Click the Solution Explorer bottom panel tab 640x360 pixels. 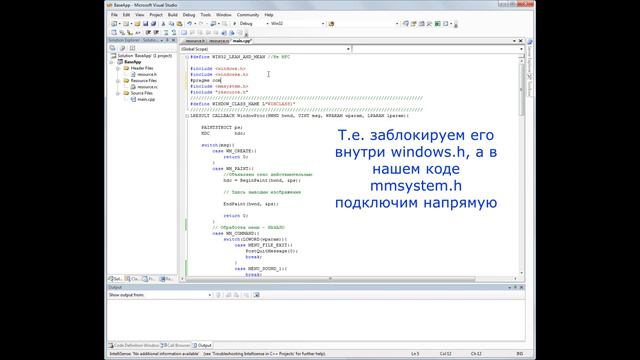pos(115,279)
